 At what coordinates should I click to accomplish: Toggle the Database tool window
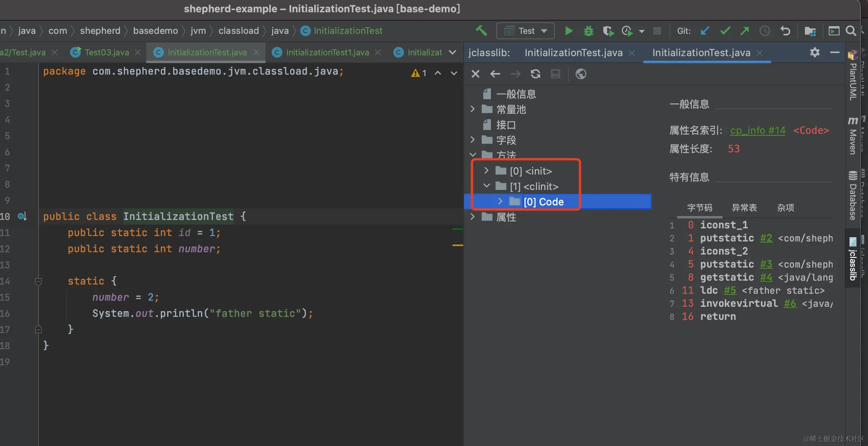click(853, 196)
